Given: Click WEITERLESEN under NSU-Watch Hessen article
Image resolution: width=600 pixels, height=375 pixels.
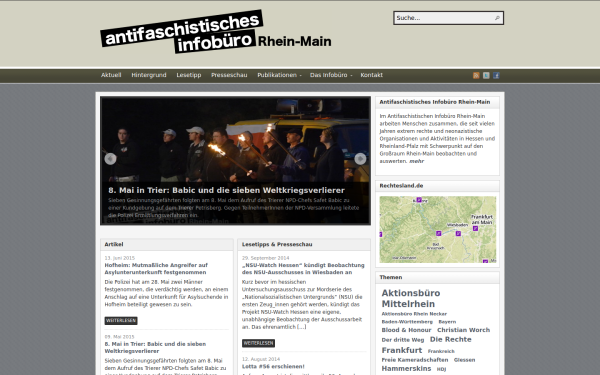Looking at the screenshot, I should [x=258, y=343].
